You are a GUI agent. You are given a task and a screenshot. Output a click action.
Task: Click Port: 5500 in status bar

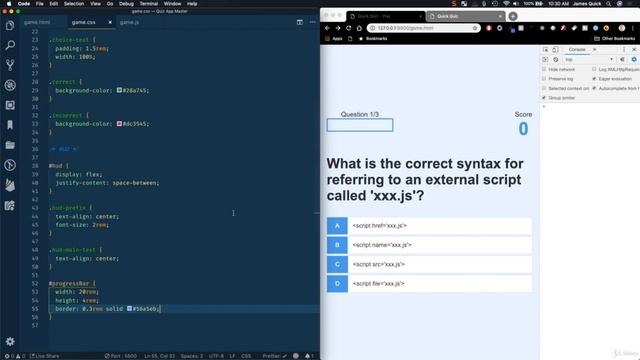[x=121, y=356]
